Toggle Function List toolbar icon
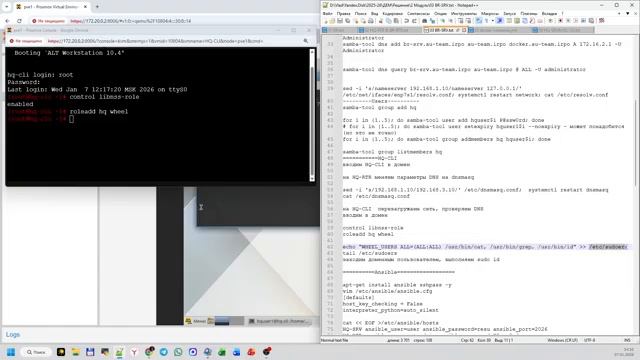This screenshot has width=640, height=360. point(532,20)
